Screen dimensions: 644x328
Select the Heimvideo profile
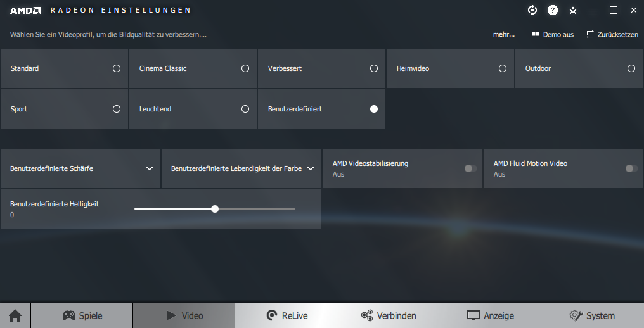pos(450,68)
